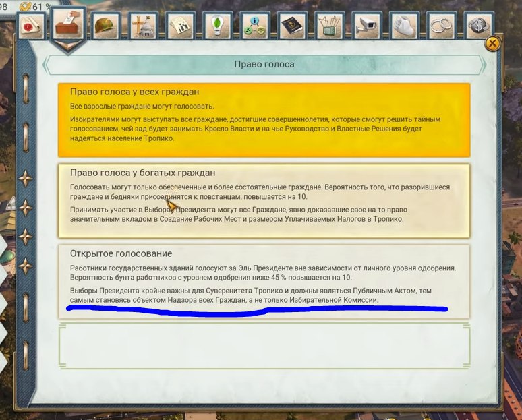Open the scroll with red seal constitution tab

coord(32,26)
